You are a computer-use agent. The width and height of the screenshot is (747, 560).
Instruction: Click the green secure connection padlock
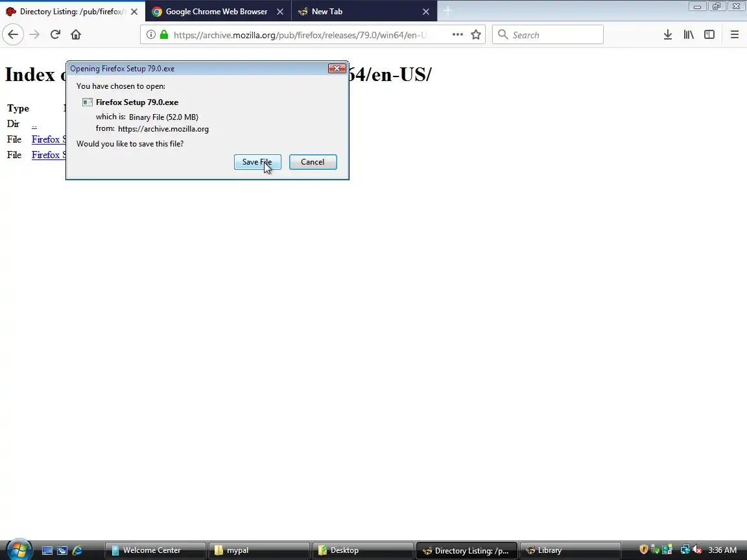tap(164, 34)
